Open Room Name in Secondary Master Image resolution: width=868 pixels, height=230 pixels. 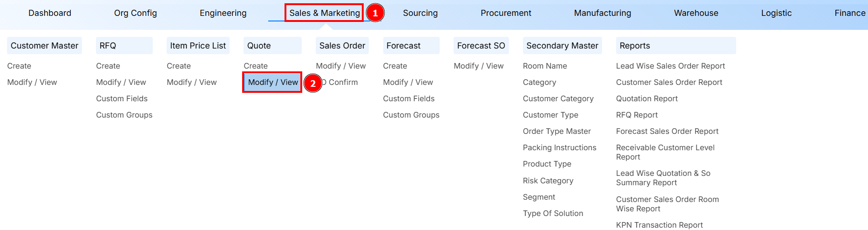pyautogui.click(x=544, y=66)
